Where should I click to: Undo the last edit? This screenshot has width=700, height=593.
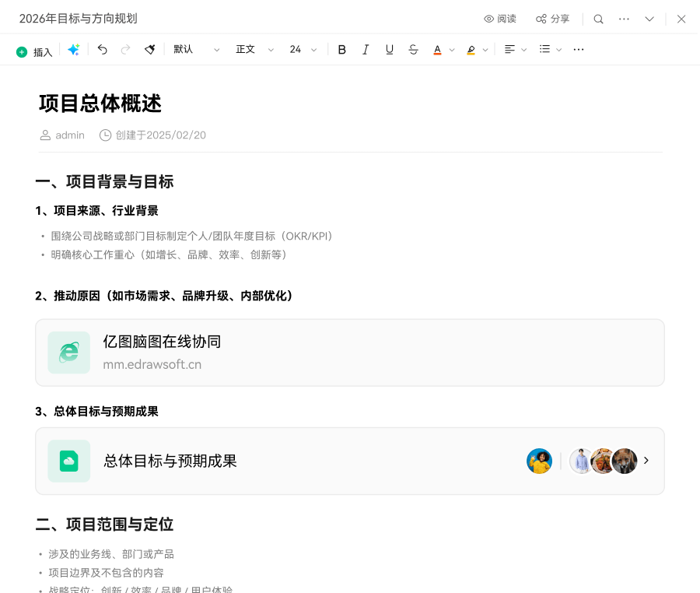(102, 50)
